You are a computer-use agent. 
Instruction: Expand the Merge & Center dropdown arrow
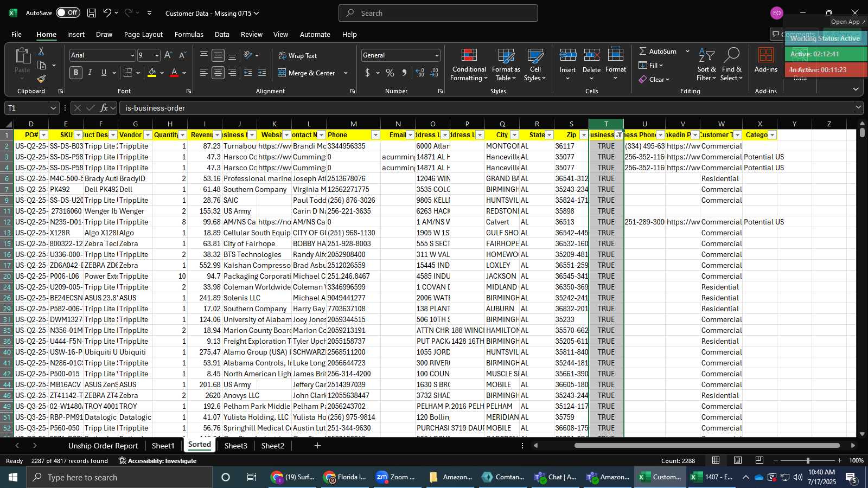pos(346,73)
